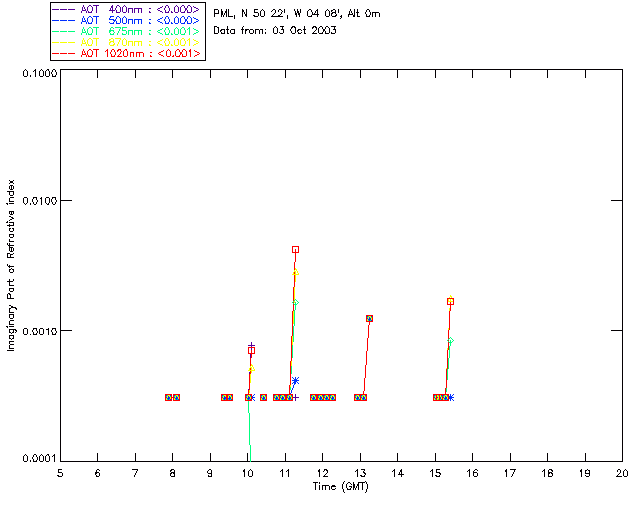Screen dimensions: 640x512
Task: Click the 'Imaginary Part of Refractive Index' axis title
Action: [x=11, y=265]
